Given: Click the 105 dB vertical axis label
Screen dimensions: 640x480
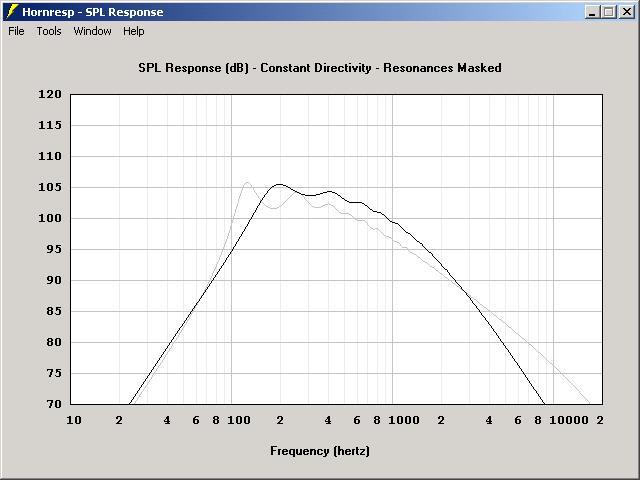Looking at the screenshot, I should pyautogui.click(x=51, y=188).
